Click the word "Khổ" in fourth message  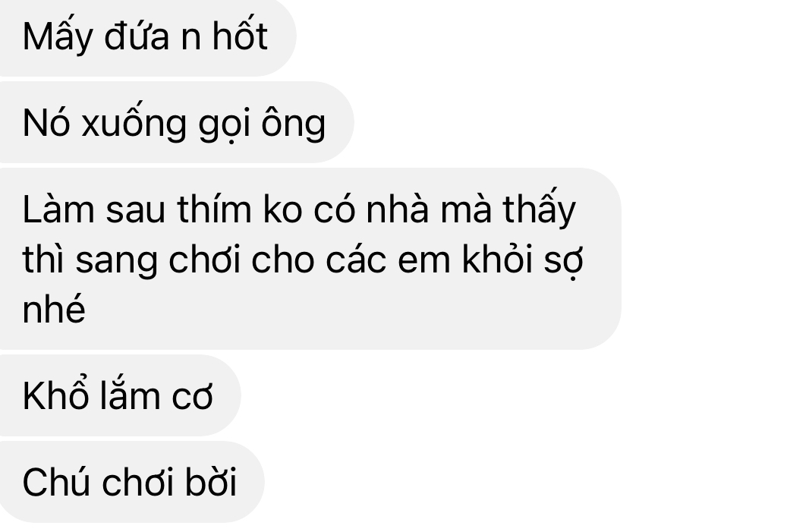pos(55,395)
